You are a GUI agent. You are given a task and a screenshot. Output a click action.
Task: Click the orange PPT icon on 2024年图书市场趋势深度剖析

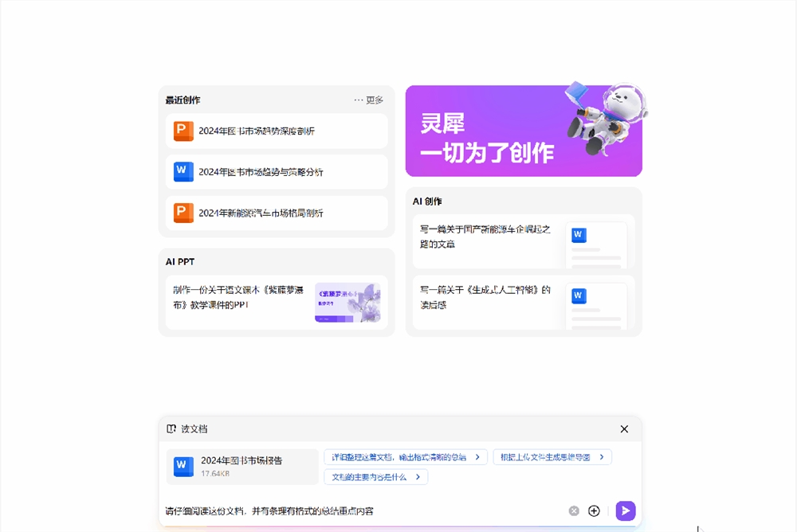[x=183, y=131]
